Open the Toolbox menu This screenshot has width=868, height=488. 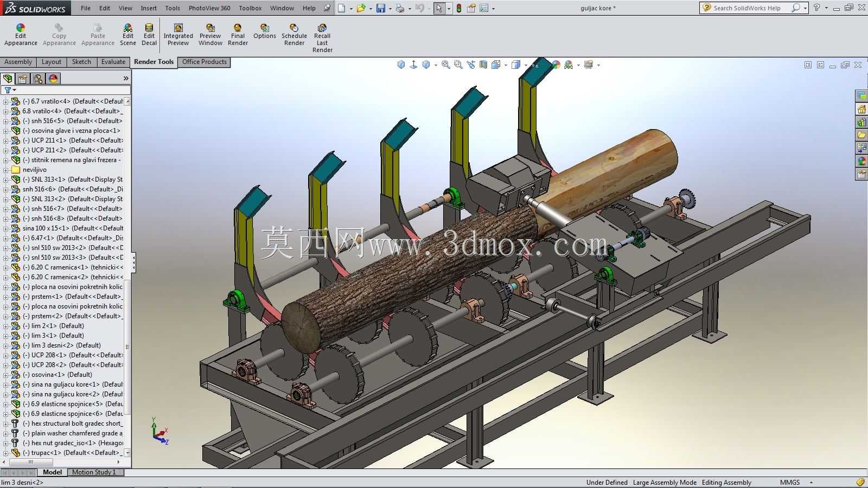click(x=250, y=8)
